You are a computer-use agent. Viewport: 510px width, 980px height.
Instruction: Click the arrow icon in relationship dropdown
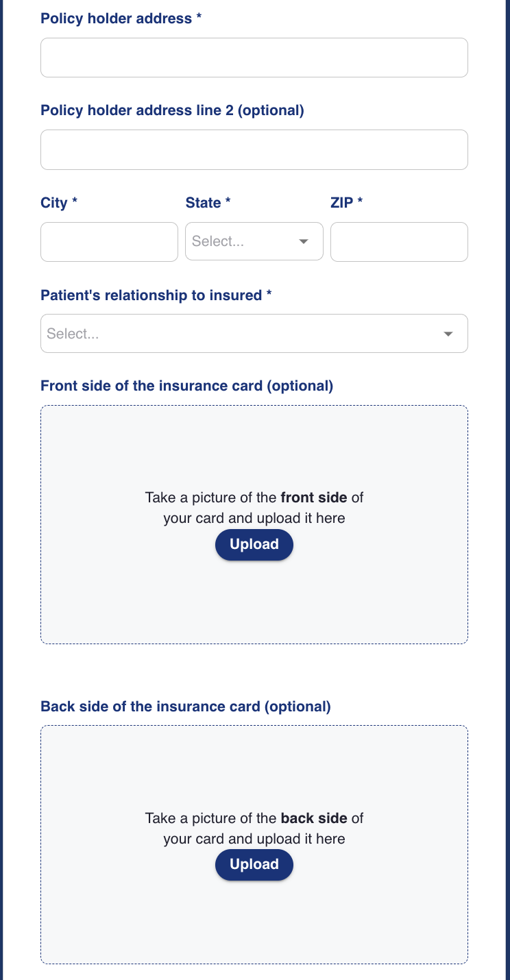[448, 334]
